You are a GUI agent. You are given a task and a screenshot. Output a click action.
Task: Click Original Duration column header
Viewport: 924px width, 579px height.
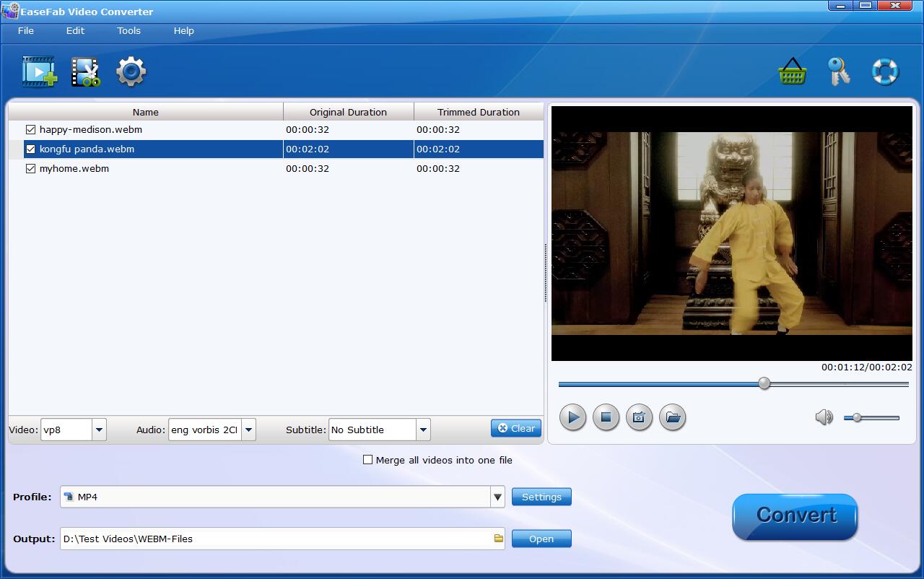(349, 112)
